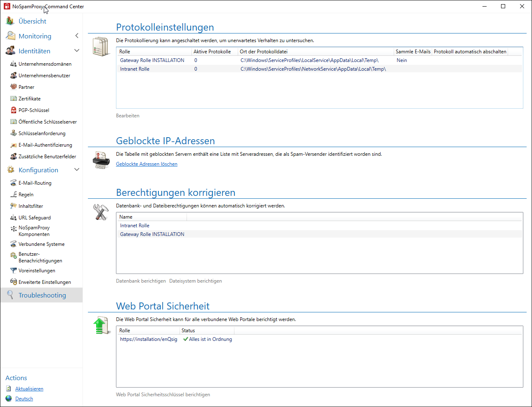
Task: Click Dateisystem berichtigen
Action: coord(196,281)
